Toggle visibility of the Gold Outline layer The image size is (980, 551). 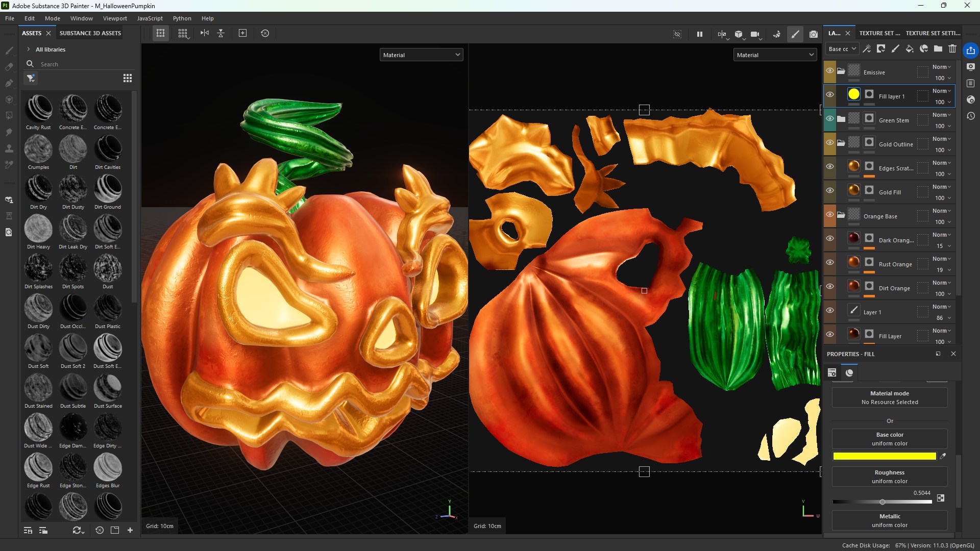[x=830, y=144]
